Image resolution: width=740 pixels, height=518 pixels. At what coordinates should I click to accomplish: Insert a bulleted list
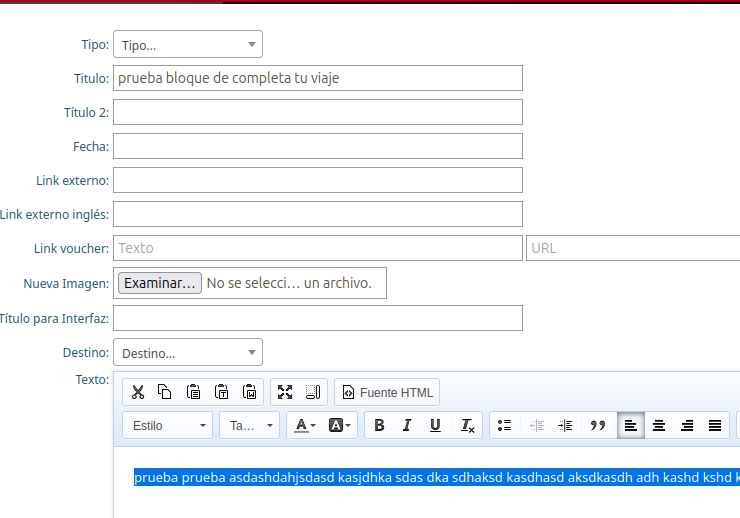point(505,426)
